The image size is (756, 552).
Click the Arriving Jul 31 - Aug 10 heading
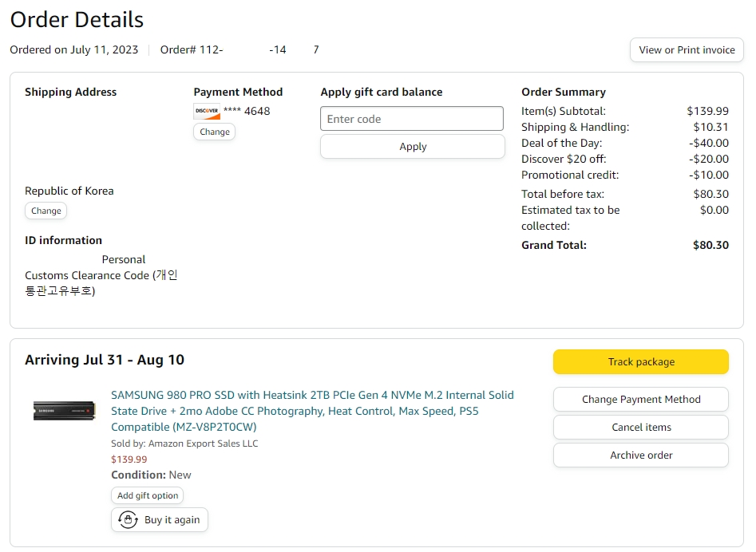click(105, 360)
